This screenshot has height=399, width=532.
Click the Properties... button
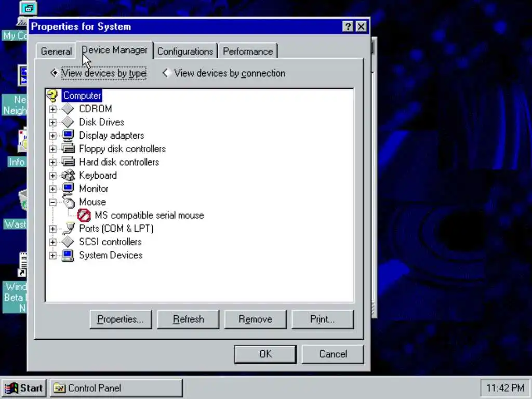121,320
